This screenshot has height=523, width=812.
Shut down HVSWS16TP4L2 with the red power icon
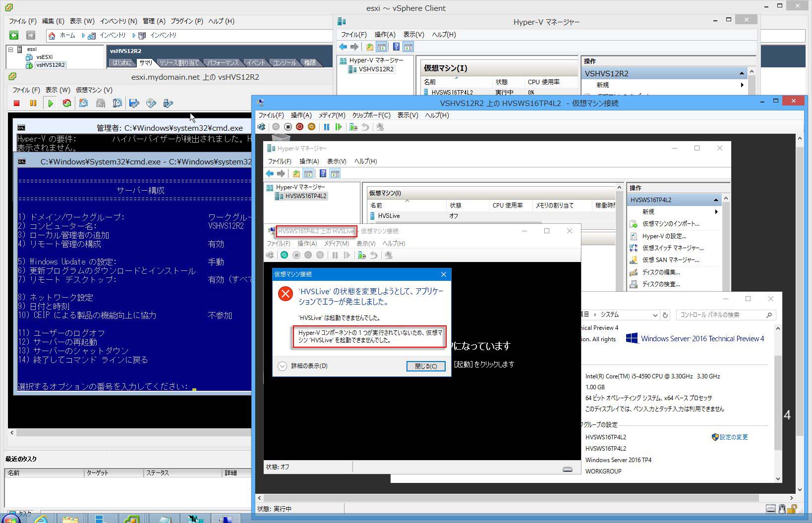click(x=299, y=127)
